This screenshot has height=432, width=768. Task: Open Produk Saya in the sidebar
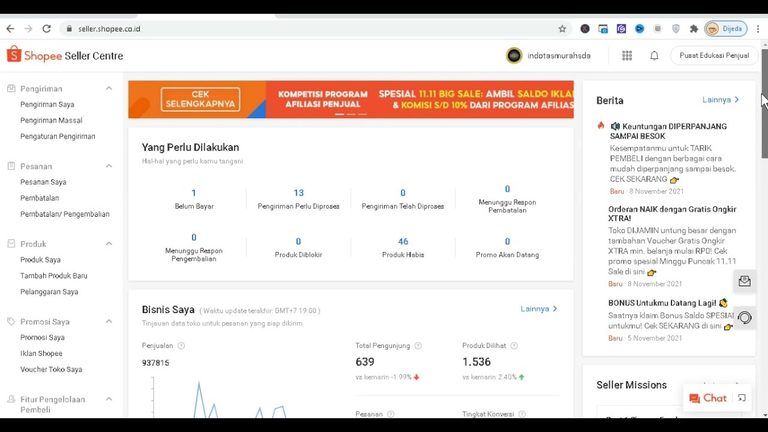(40, 260)
